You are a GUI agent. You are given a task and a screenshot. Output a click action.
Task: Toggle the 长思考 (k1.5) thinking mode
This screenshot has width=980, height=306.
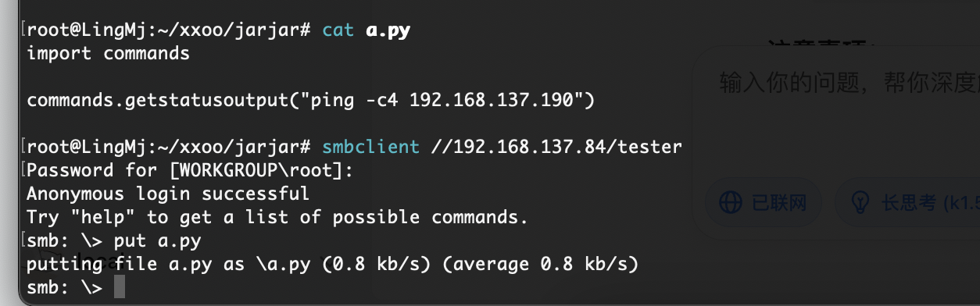point(909,203)
